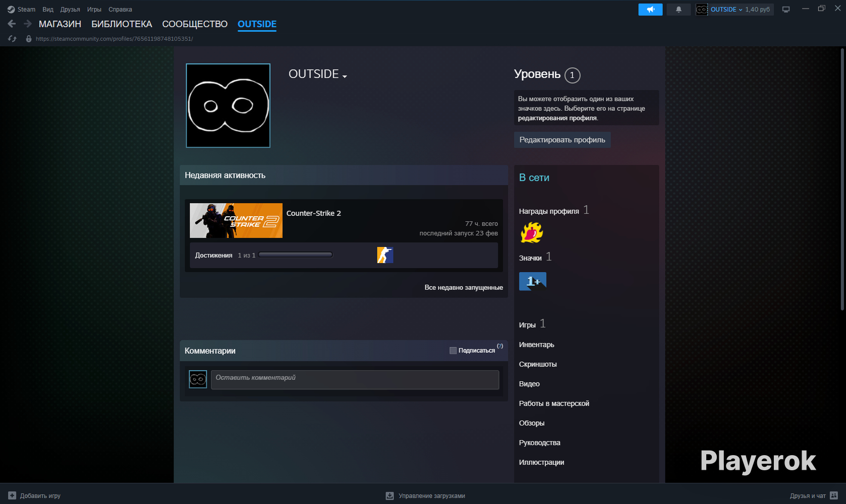Select the OUTSIDE navigation tab
This screenshot has width=846, height=504.
[257, 24]
